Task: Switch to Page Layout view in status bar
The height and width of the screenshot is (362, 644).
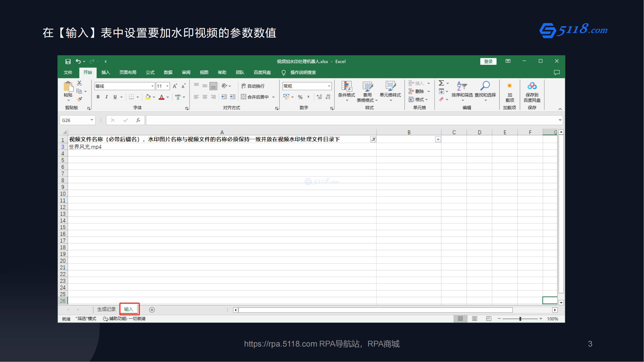Action: point(474,319)
